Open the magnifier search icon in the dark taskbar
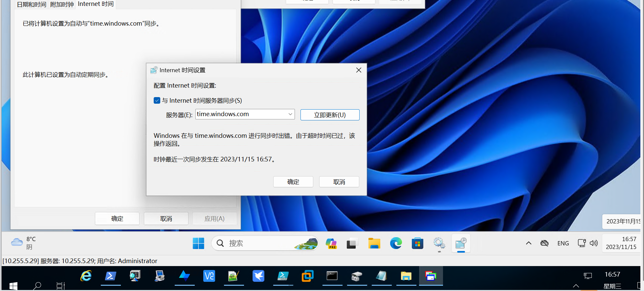This screenshot has height=291, width=644. [37, 286]
